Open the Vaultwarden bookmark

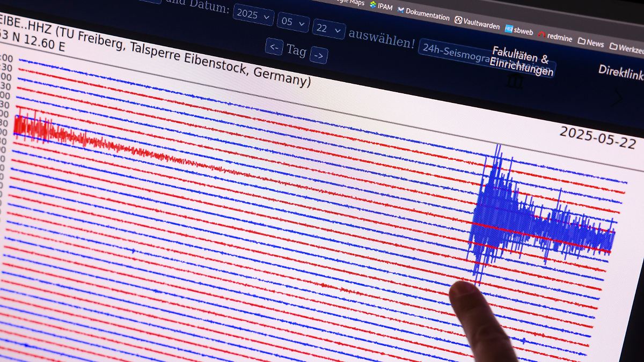pos(477,23)
